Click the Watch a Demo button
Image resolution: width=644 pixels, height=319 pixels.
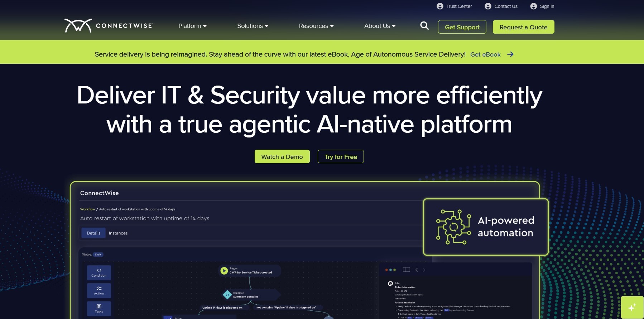pos(282,156)
